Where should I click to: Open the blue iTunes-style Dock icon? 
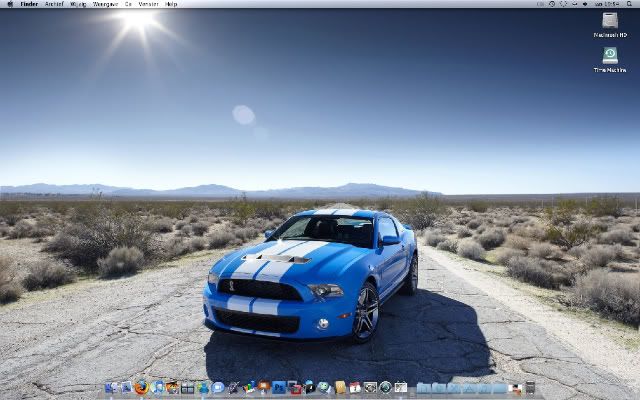[158, 387]
